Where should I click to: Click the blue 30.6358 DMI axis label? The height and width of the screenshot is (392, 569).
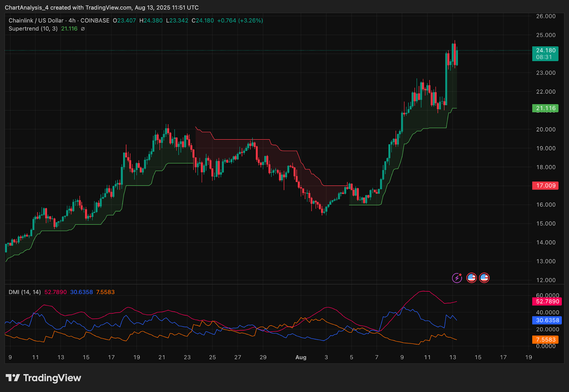pyautogui.click(x=547, y=320)
